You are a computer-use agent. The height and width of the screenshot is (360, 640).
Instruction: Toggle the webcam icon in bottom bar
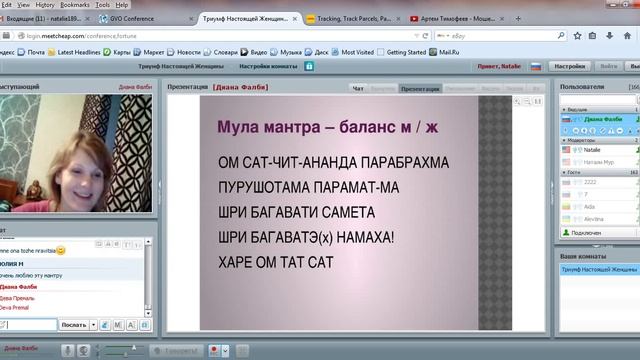tap(83, 351)
